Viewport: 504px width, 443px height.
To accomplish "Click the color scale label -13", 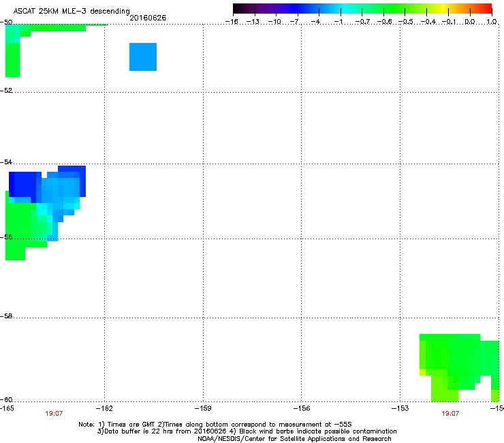I will [253, 22].
